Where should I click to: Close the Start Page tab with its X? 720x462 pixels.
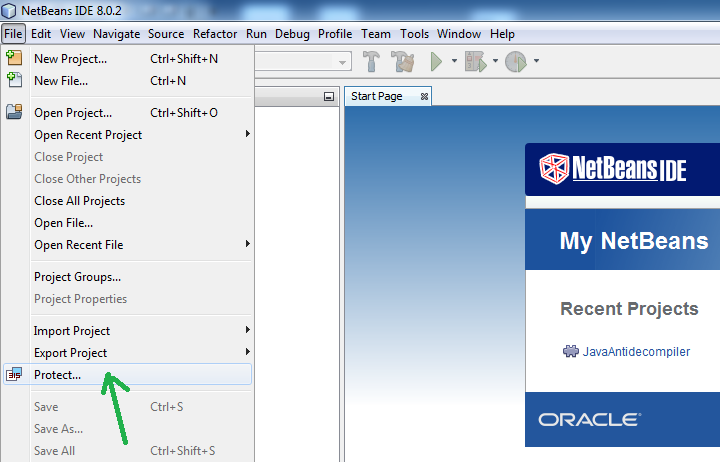(x=424, y=97)
